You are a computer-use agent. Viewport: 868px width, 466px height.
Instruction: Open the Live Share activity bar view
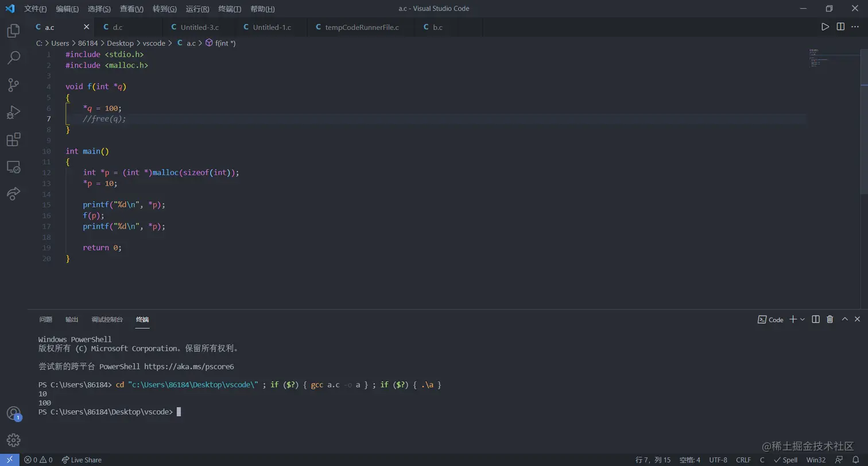click(13, 194)
